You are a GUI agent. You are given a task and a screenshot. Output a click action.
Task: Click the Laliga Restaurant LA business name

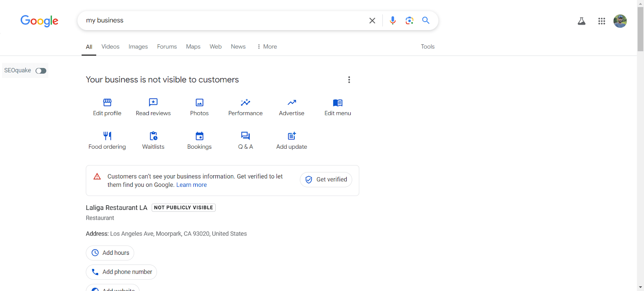(x=117, y=208)
